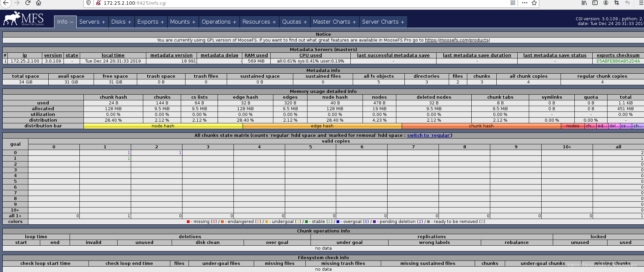Click the browser Back arrow
Screen dimensions: 644x272
pyautogui.click(x=5, y=3)
